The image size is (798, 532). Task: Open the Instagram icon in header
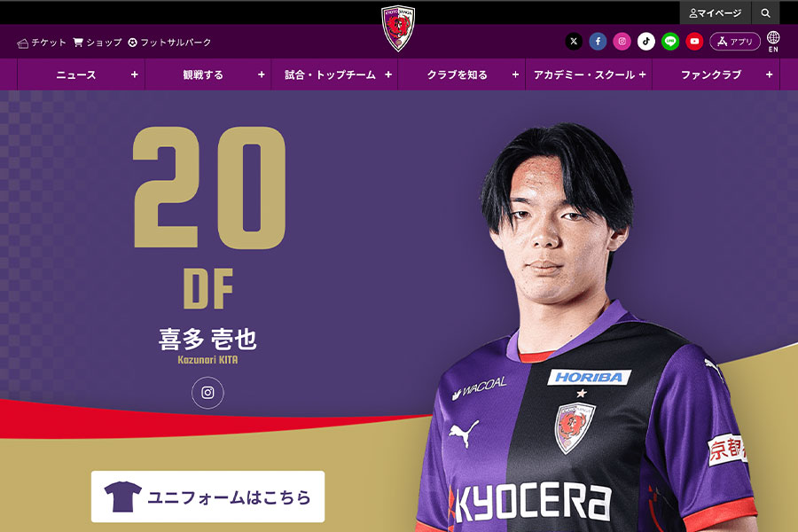coord(622,42)
